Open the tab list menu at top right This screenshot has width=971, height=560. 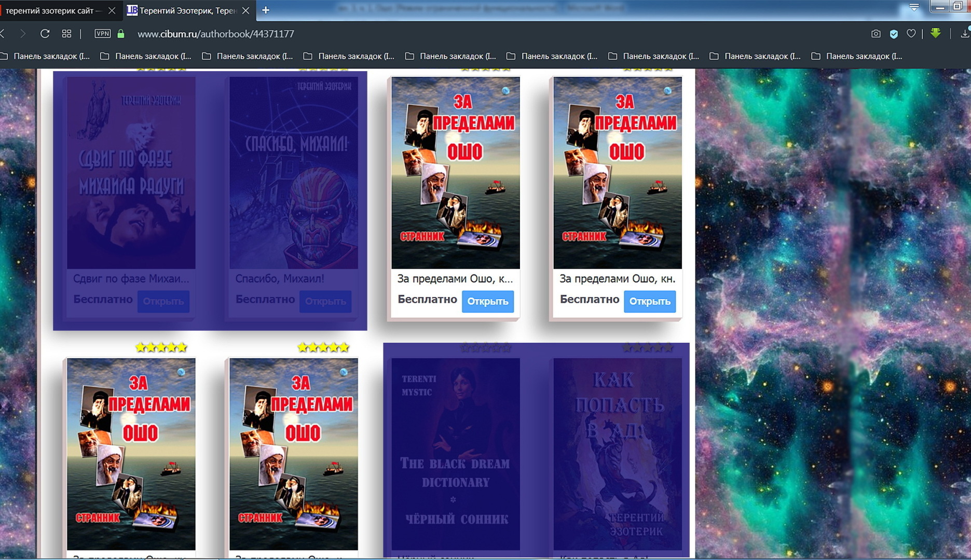click(x=914, y=7)
